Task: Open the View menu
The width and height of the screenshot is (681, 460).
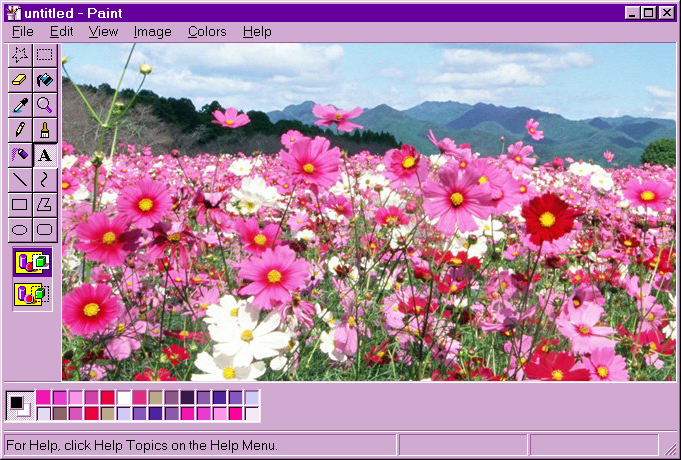Action: (103, 32)
